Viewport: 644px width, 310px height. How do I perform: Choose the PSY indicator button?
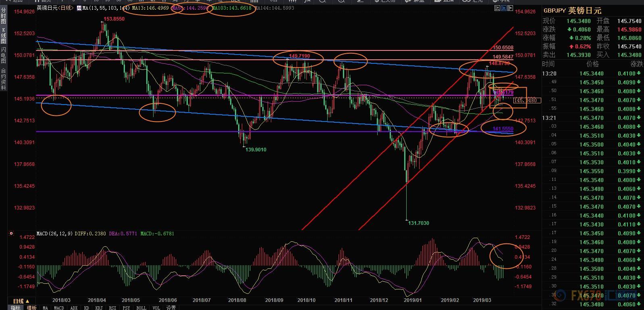click(126, 308)
